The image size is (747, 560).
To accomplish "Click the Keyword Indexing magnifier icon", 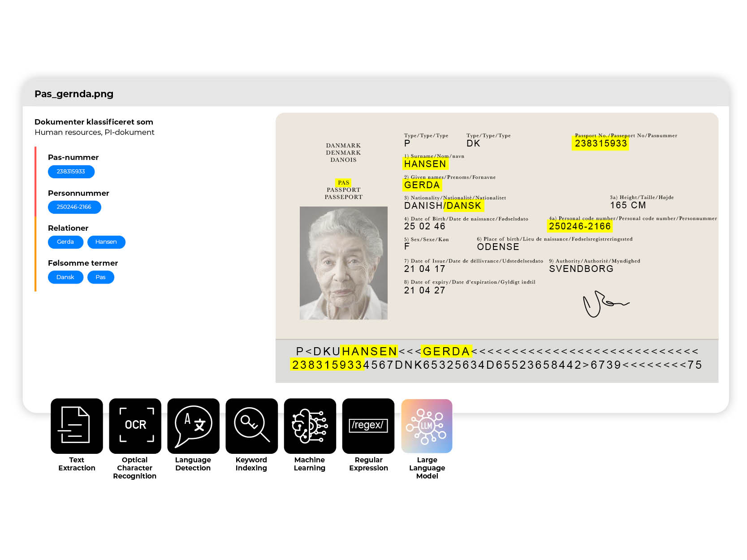I will [x=251, y=426].
